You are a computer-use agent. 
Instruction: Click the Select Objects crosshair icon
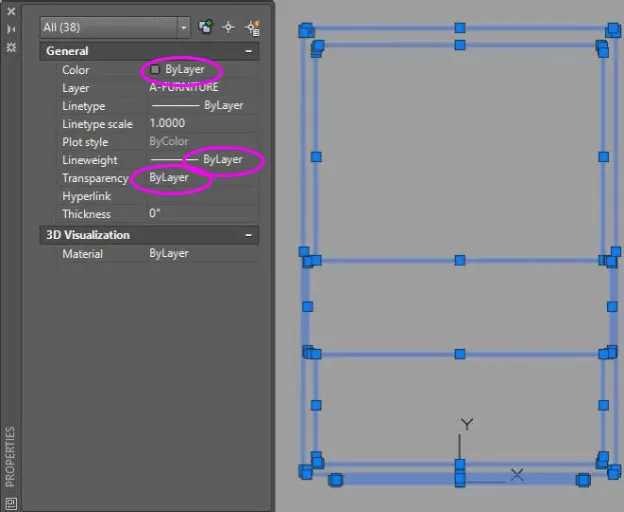click(228, 27)
